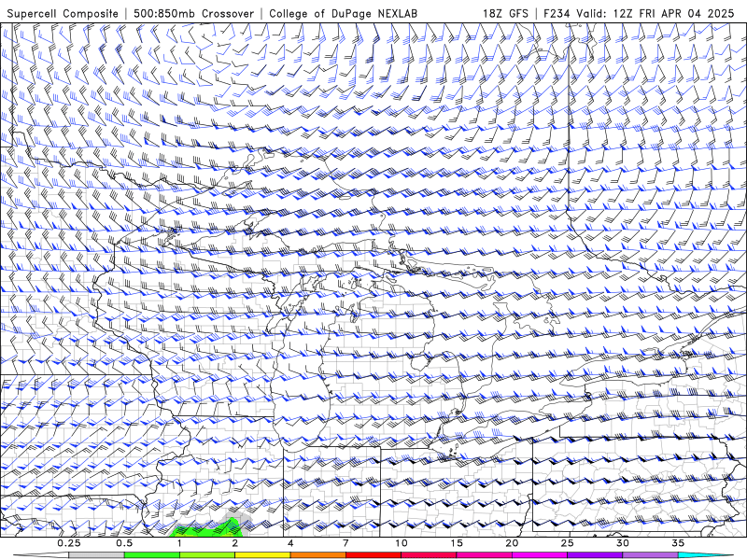The image size is (747, 560).
Task: Select the magenta 20–25 legend swatch
Action: pos(540,555)
